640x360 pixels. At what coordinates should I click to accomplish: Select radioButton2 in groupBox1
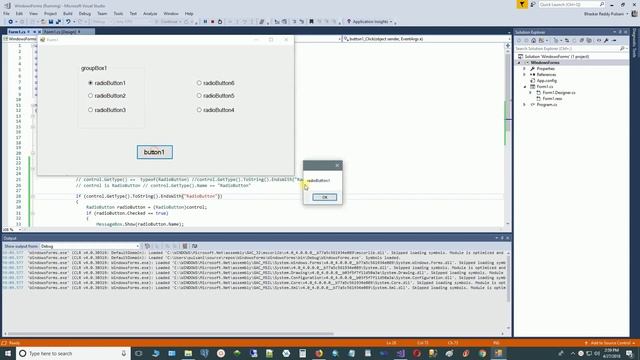107,96
